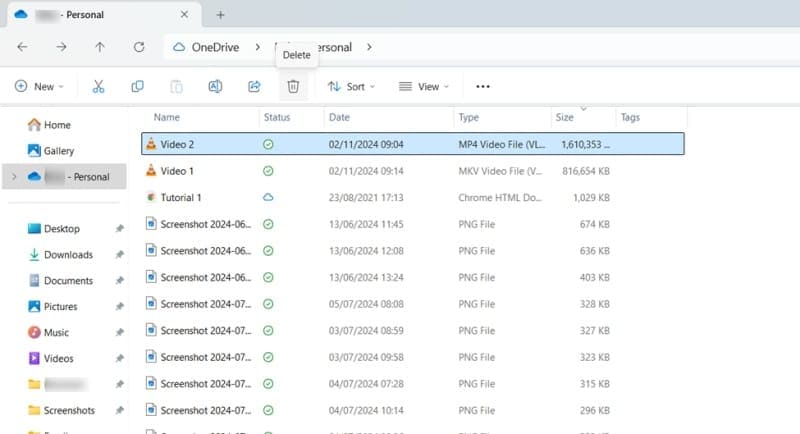Select screenshot dated 05/07/2024 08:08
The image size is (800, 434).
(413, 304)
